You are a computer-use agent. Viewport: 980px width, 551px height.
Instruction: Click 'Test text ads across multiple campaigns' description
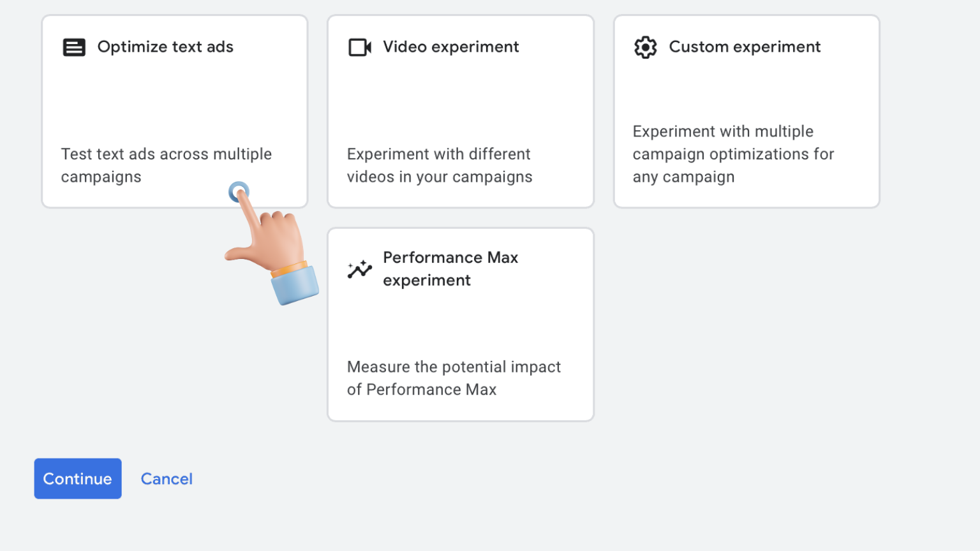(167, 165)
